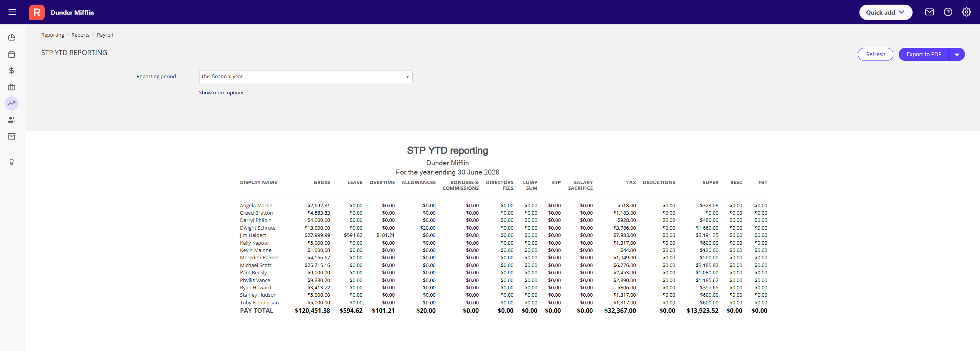Viewport: 980px width, 351px height.
Task: Select the Stanley Hudson row name
Action: pyautogui.click(x=258, y=295)
